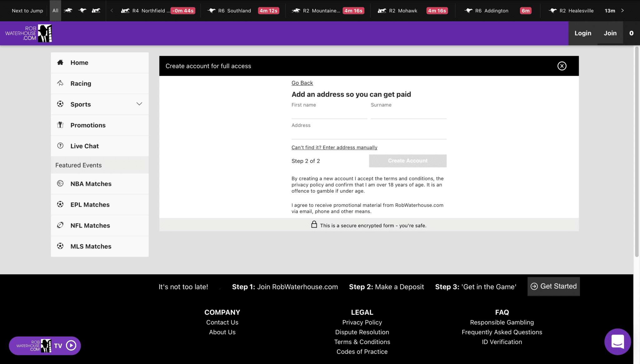Focus the First name field
The height and width of the screenshot is (364, 640).
329,114
